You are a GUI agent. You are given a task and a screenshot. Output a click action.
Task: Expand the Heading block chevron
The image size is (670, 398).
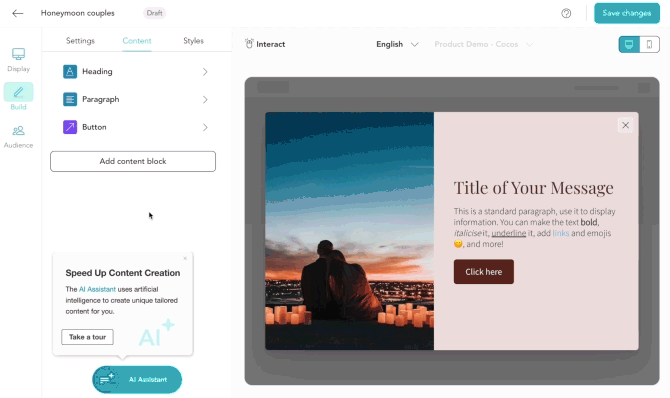point(205,72)
